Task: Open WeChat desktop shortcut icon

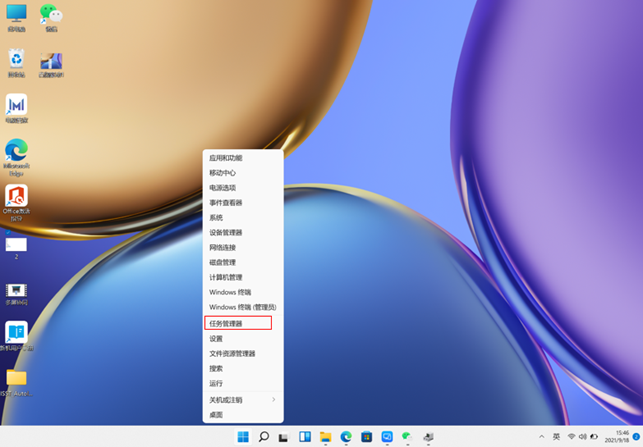Action: coord(49,14)
